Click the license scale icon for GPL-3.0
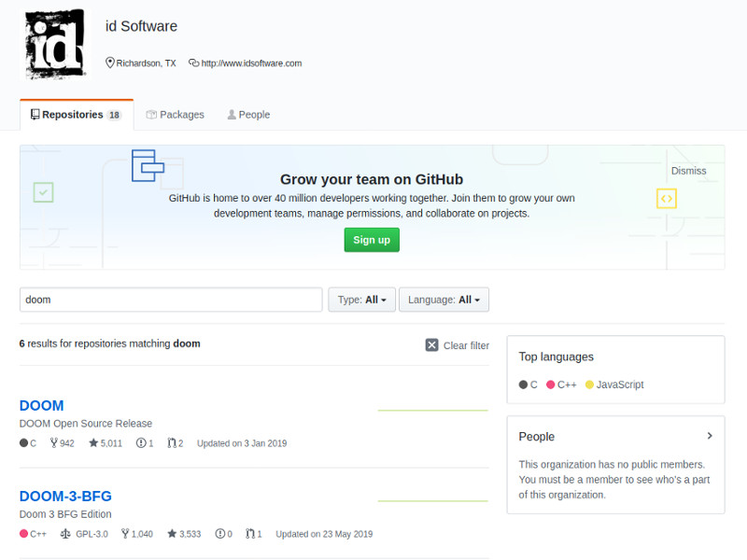This screenshot has width=747, height=560. pyautogui.click(x=65, y=534)
